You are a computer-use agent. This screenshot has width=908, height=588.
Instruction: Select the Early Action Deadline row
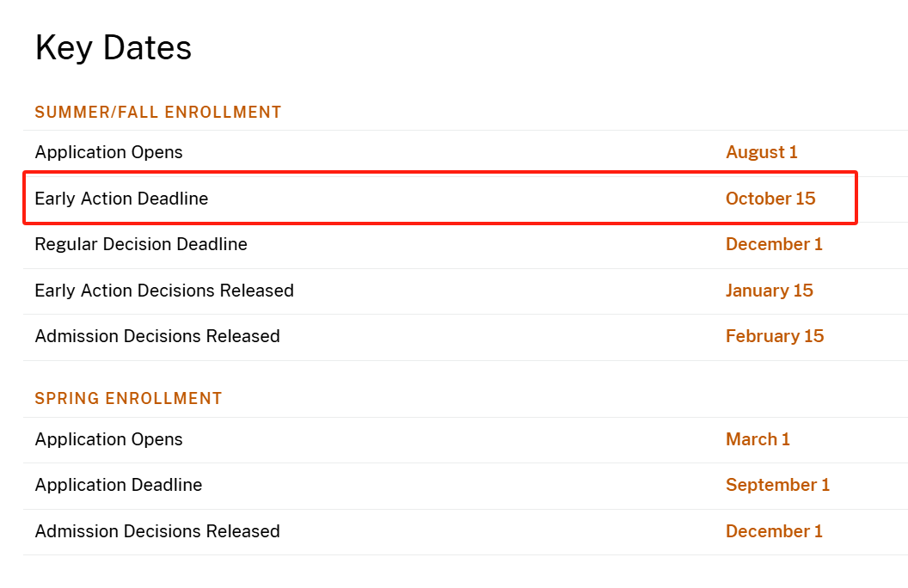tap(440, 198)
